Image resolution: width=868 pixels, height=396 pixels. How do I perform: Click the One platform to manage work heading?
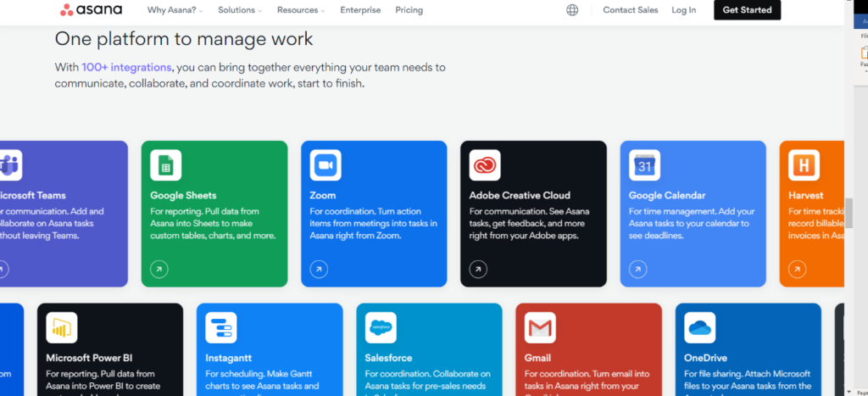click(184, 39)
